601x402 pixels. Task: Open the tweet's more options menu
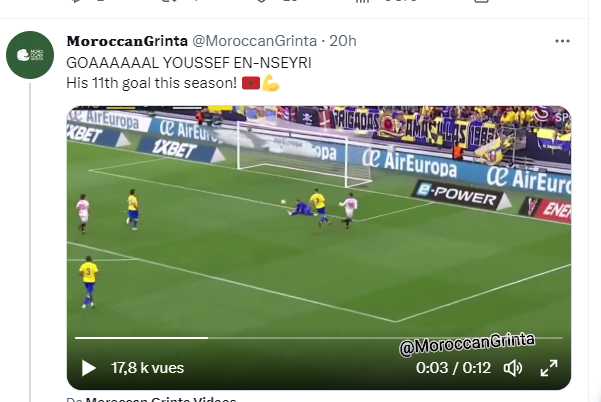click(x=562, y=41)
